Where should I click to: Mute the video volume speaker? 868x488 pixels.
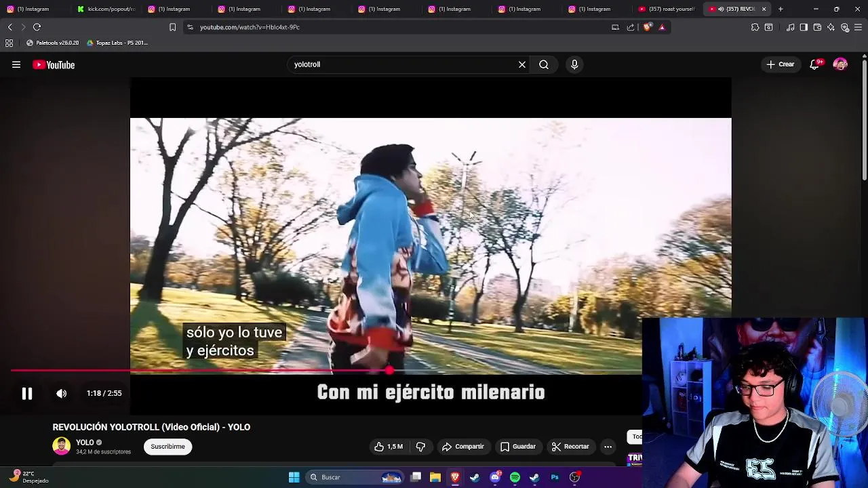[x=61, y=393]
